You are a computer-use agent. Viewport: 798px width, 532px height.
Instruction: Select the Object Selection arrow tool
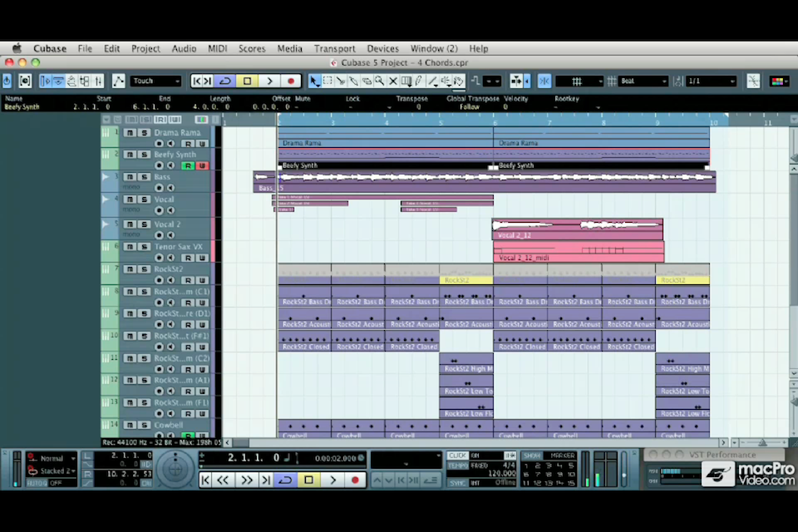(314, 81)
